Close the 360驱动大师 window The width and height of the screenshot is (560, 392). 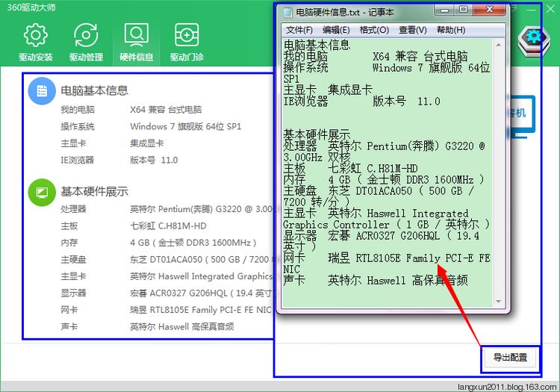point(550,9)
